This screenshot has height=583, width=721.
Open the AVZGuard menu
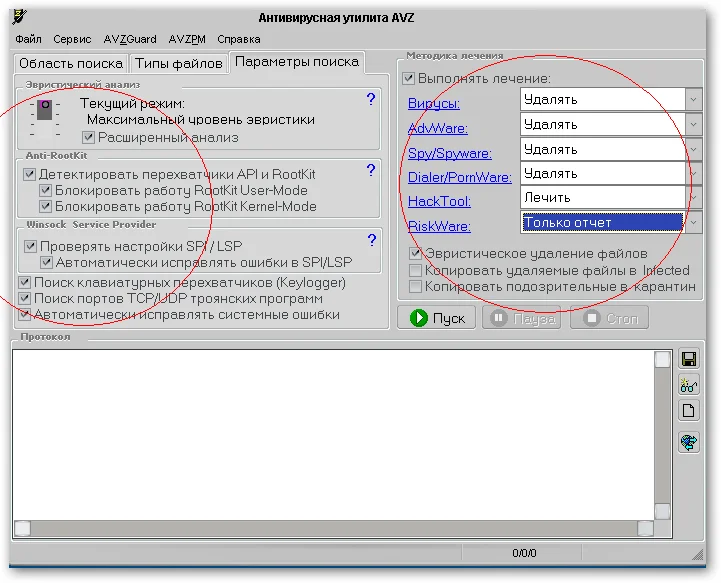pos(130,39)
